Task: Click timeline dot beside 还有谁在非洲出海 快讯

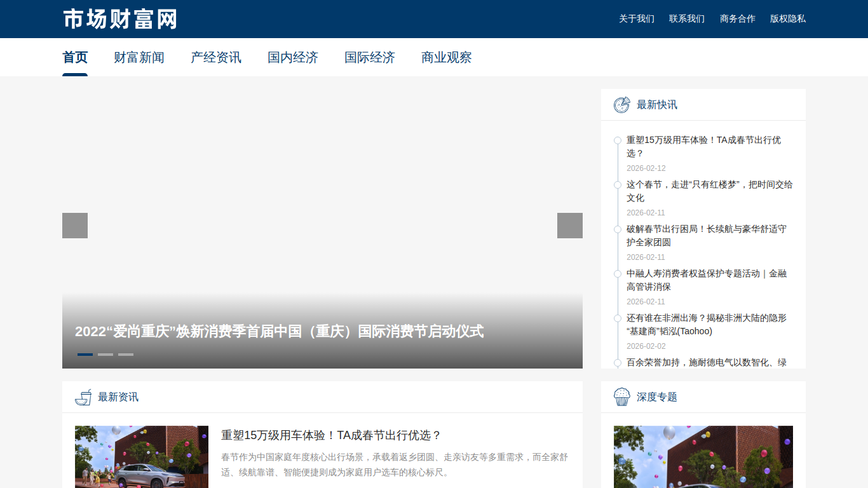Action: coord(618,318)
